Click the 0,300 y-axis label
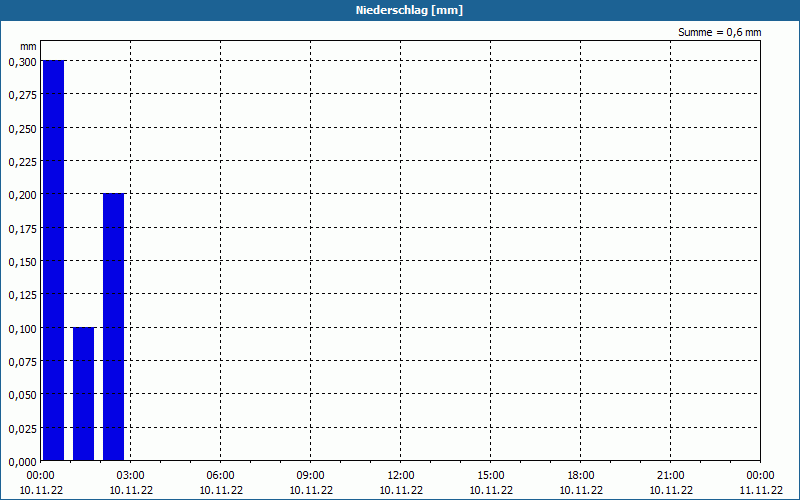The image size is (800, 500). point(23,62)
